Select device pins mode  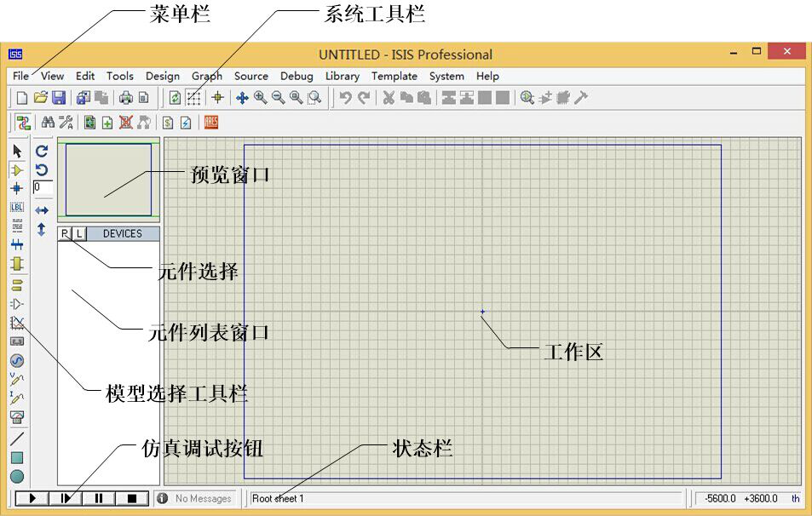(17, 304)
